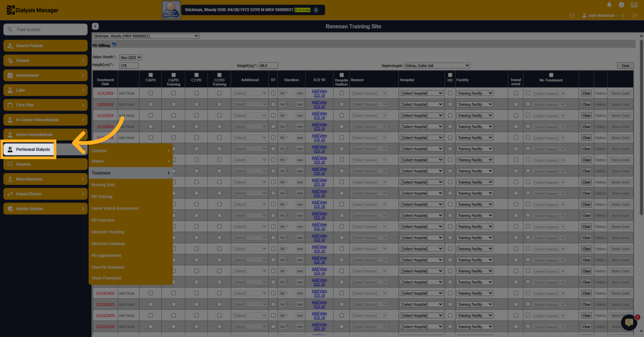Open the mail envelope icon
This screenshot has height=337, width=644.
tap(572, 16)
